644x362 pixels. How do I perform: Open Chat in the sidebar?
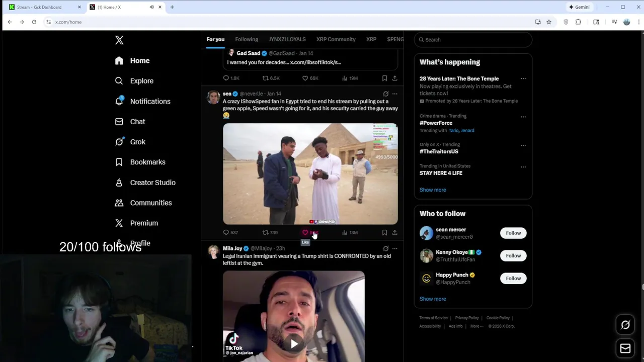(130, 122)
